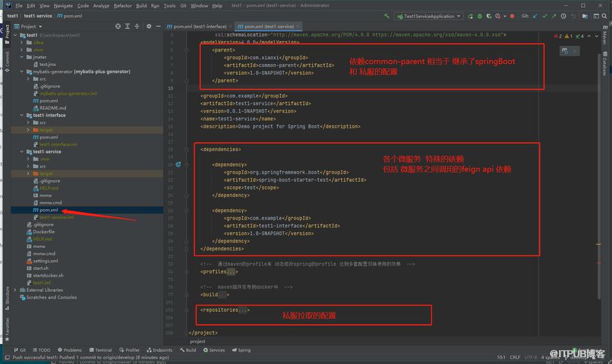Collapse the test1 root project node
Viewport: 612px width, 364px height.
pos(16,35)
